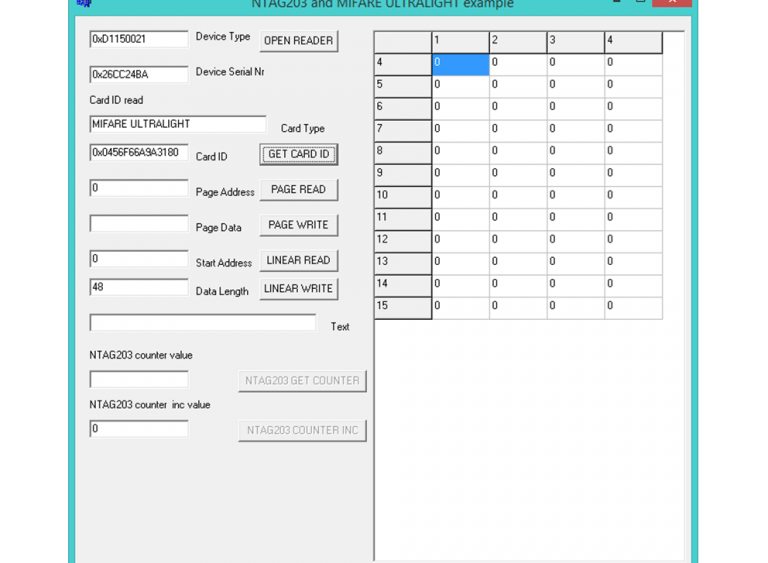Click the cell in row 13, column 3
The width and height of the screenshot is (768, 563).
pyautogui.click(x=576, y=264)
